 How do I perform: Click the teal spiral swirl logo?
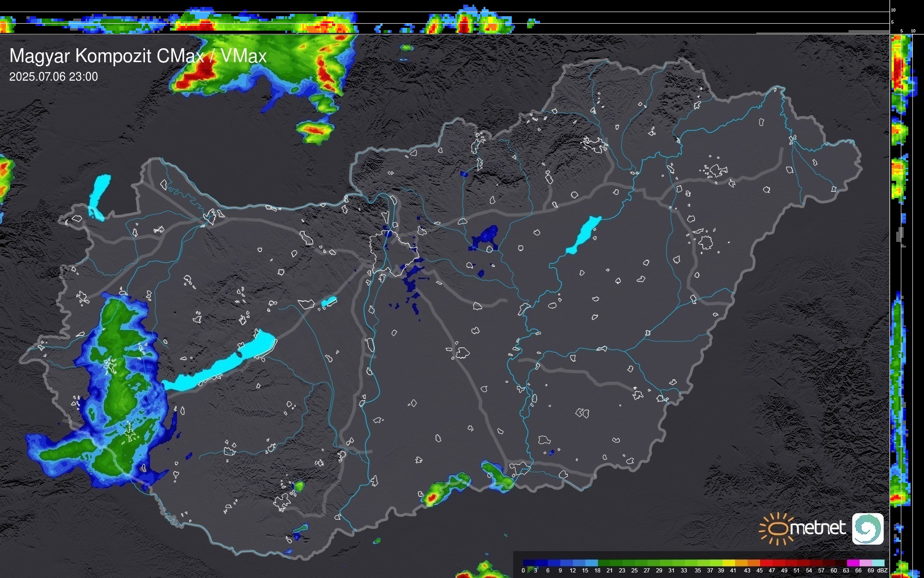click(867, 528)
